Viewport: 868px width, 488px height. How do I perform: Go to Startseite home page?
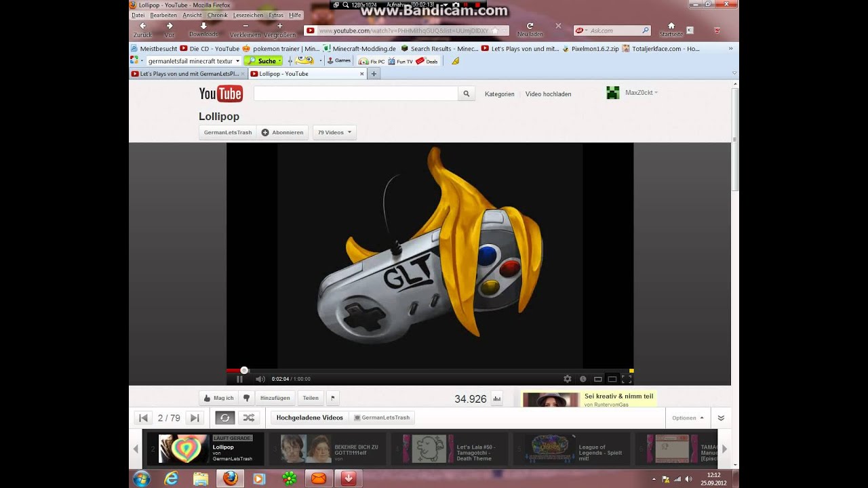pyautogui.click(x=671, y=29)
